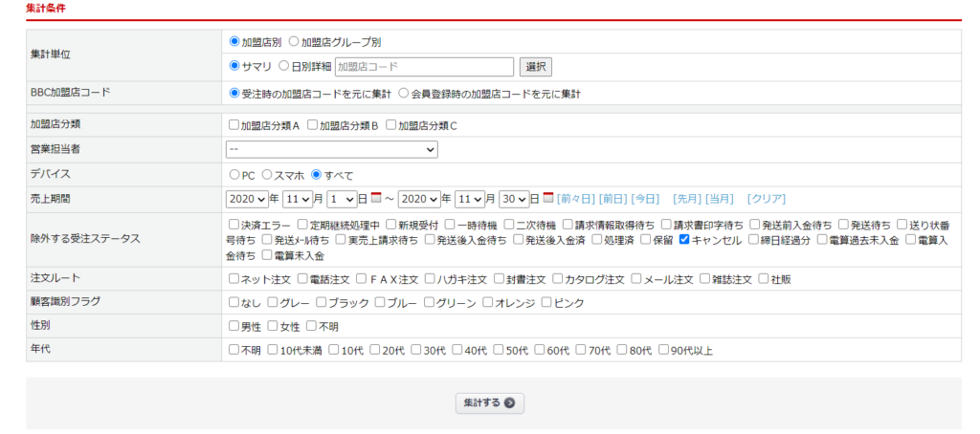Check 処理済 status checkbox
This screenshot has height=434, width=980.
point(597,239)
